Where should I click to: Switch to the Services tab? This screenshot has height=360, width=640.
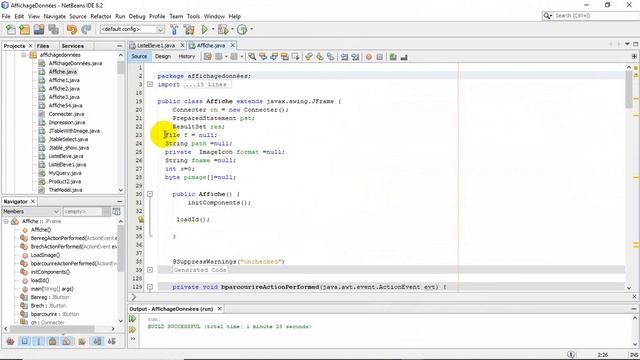pos(72,46)
